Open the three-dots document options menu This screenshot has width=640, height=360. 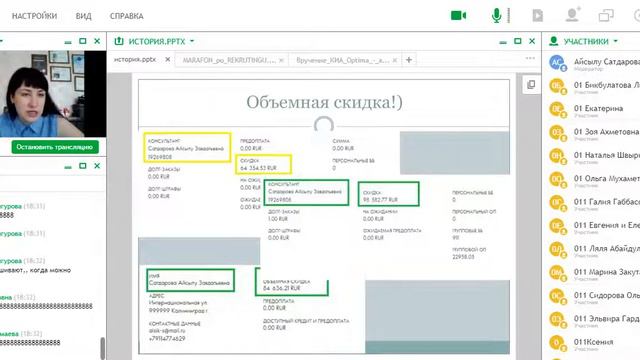click(x=530, y=58)
